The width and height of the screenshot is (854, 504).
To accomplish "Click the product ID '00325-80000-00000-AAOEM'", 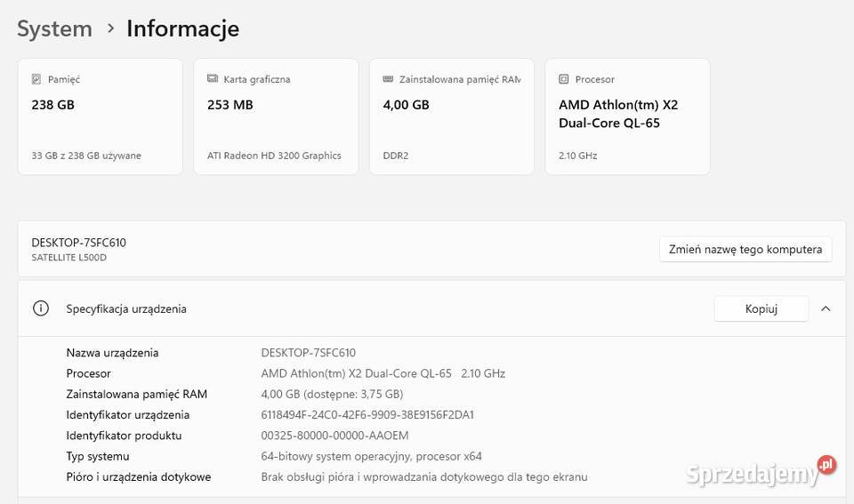I will 334,436.
